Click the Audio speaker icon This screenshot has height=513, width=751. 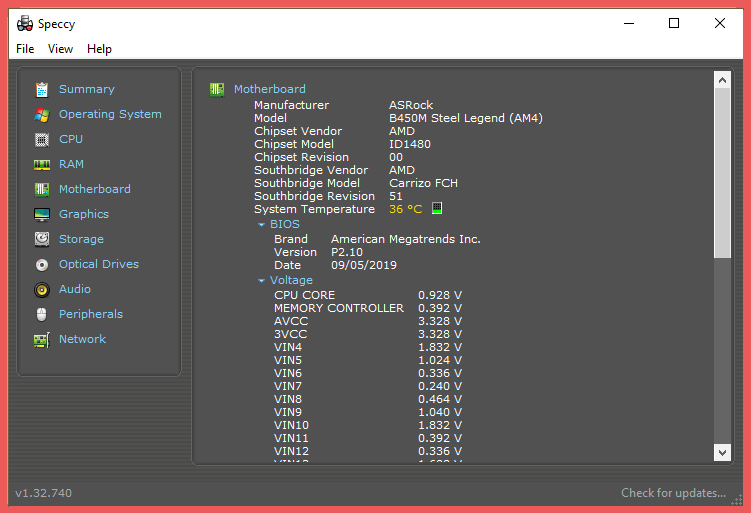coord(42,289)
